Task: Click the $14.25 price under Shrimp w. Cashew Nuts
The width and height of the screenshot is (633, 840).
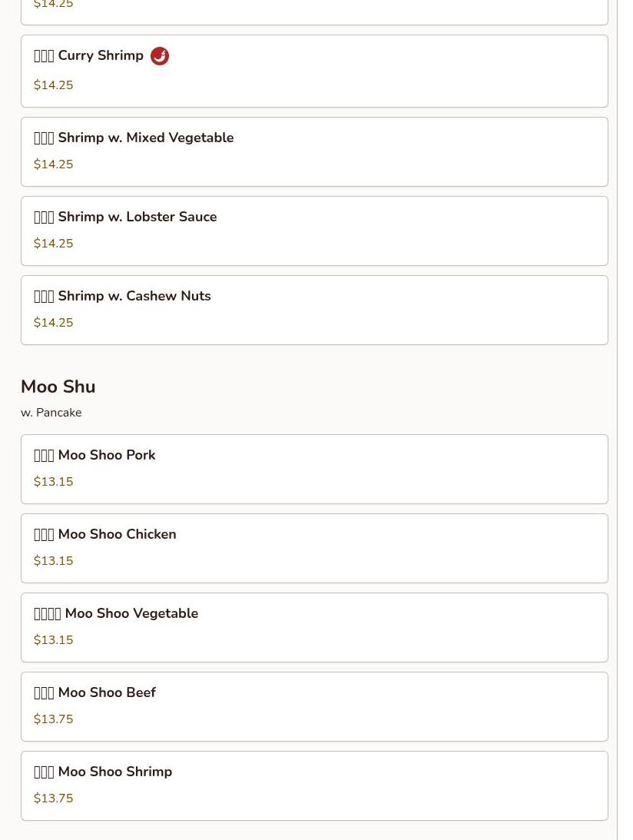Action: coord(54,323)
